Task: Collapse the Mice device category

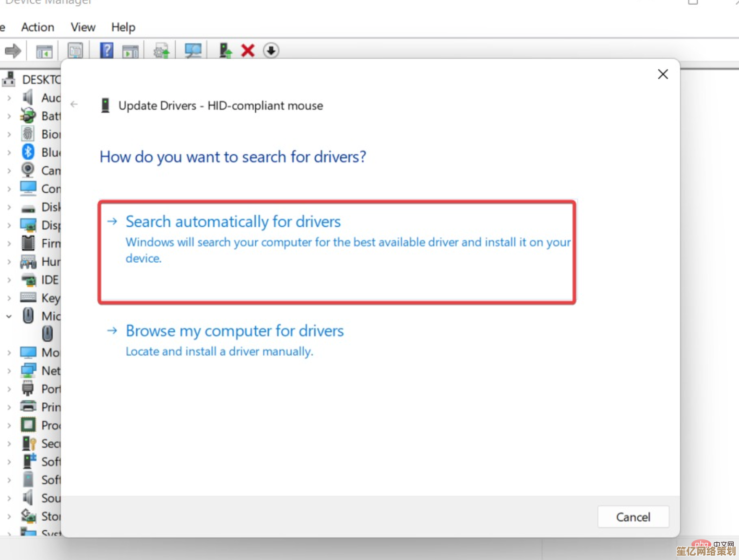Action: click(9, 316)
